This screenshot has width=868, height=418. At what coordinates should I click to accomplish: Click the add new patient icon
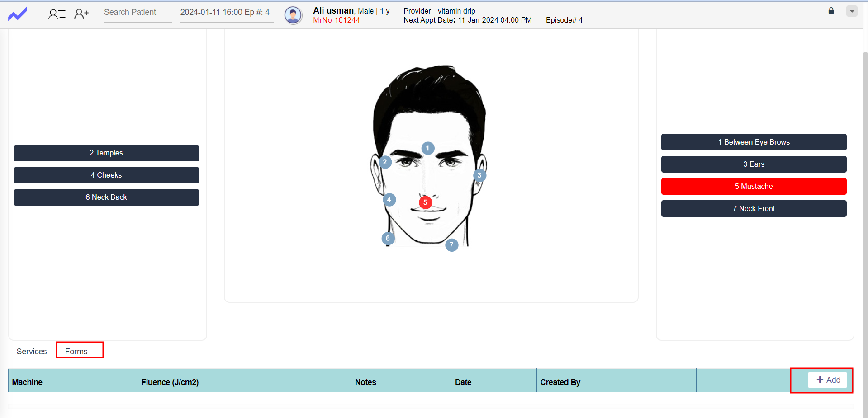(x=81, y=14)
